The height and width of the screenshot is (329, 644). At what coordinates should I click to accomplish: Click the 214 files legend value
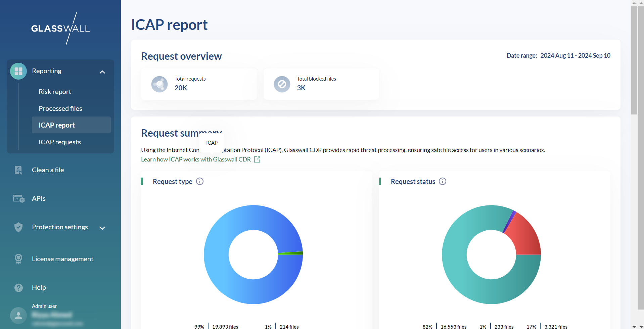(289, 327)
